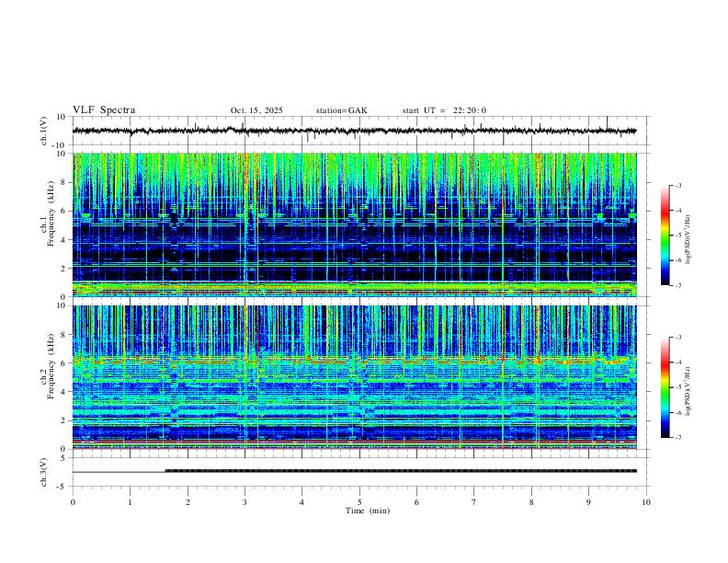Click the 'start UT = 22:20:0' label

tap(444, 110)
